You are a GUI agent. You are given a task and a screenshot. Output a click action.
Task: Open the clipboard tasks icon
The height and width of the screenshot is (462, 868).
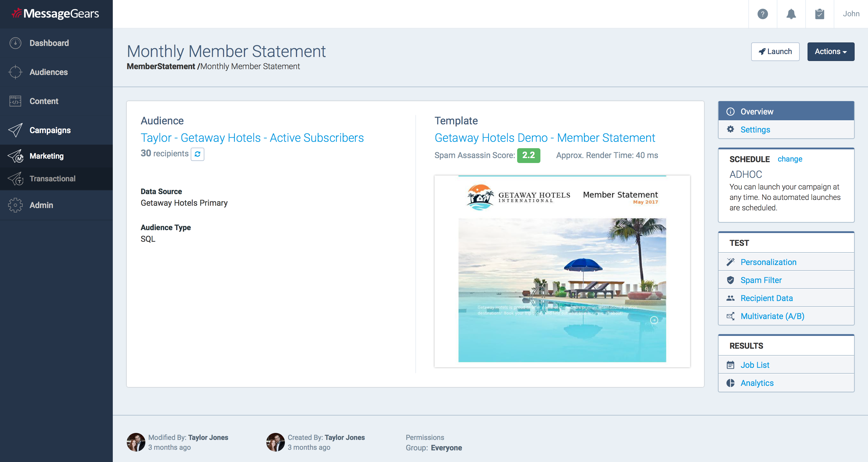point(819,14)
